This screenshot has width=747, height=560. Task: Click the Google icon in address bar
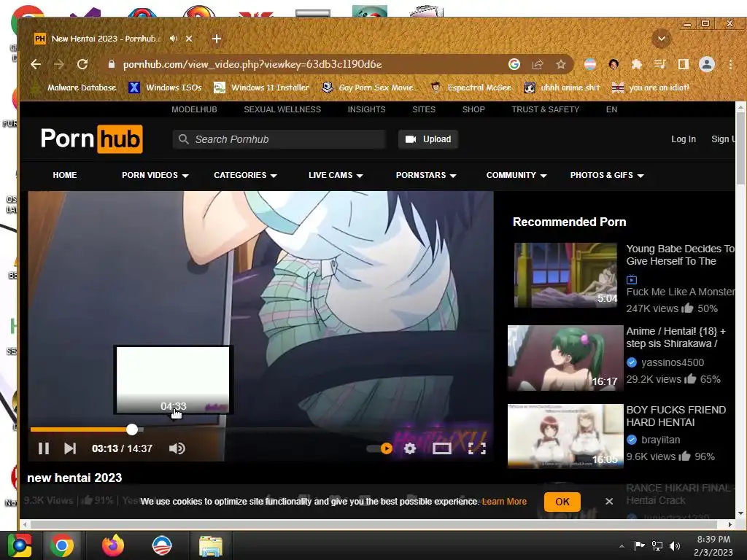point(514,64)
